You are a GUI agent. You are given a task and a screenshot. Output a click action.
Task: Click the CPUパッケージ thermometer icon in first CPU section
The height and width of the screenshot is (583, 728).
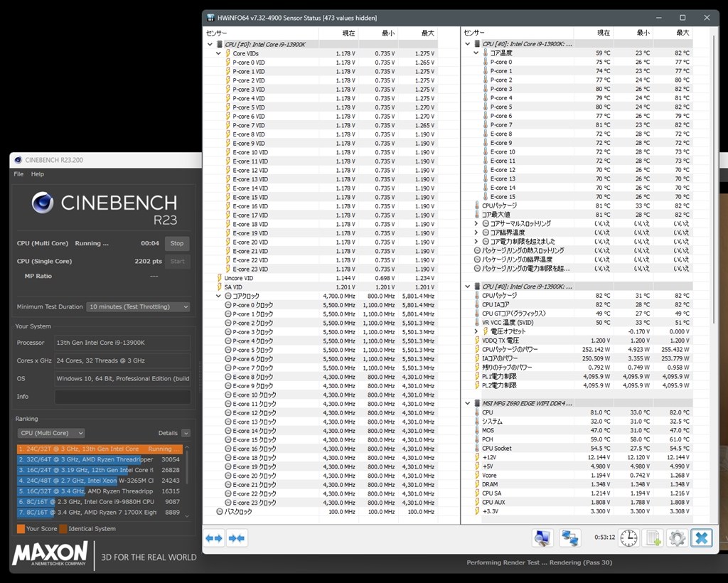pos(477,205)
